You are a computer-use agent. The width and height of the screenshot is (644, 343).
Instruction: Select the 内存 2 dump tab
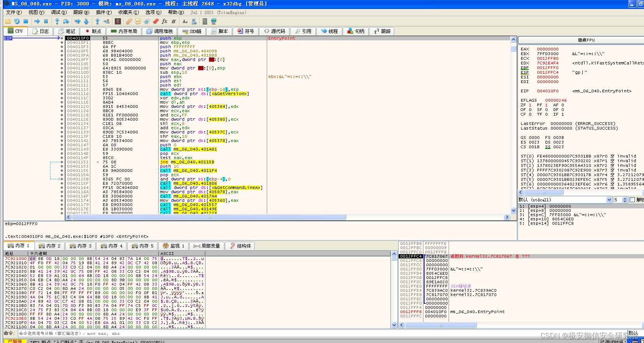coord(50,246)
